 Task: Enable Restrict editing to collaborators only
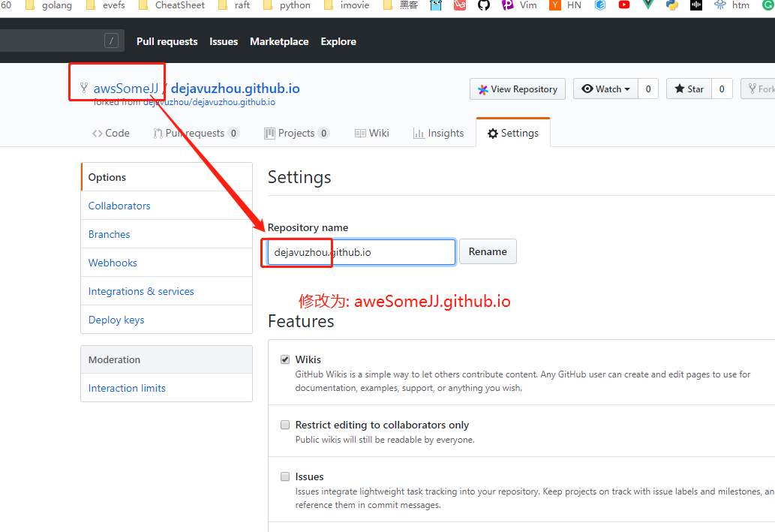tap(285, 425)
